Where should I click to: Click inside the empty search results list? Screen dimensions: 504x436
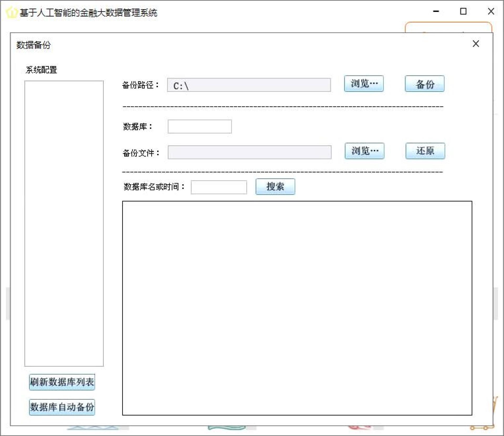coord(297,308)
